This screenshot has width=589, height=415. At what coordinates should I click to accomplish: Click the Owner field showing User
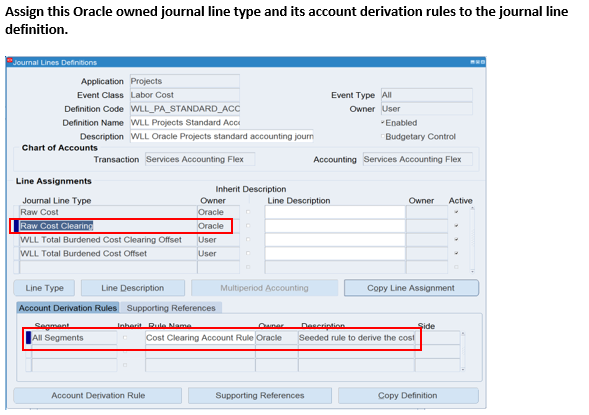pyautogui.click(x=427, y=109)
